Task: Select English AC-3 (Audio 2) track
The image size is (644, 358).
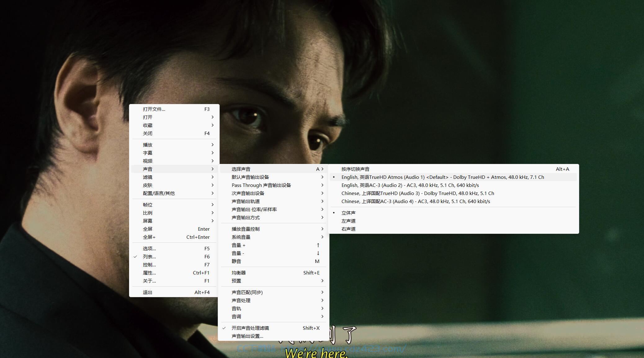Action: tap(454, 185)
